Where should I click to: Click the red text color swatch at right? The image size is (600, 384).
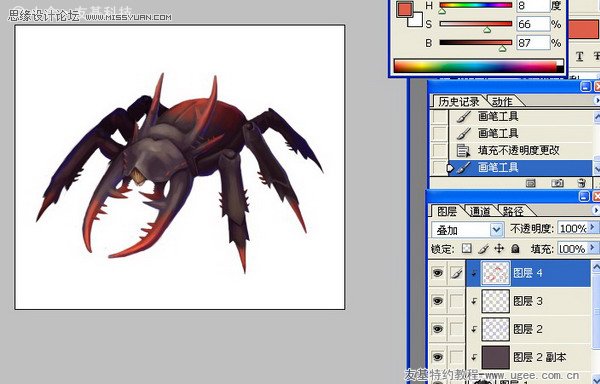pyautogui.click(x=584, y=29)
